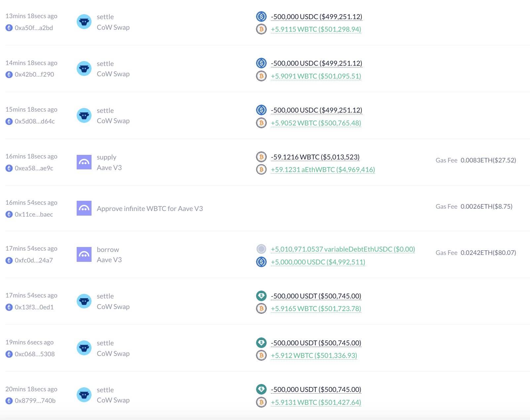530x420 pixels.
Task: Click WBTC icon beside +5.9165 WBTC
Action: coord(261,308)
